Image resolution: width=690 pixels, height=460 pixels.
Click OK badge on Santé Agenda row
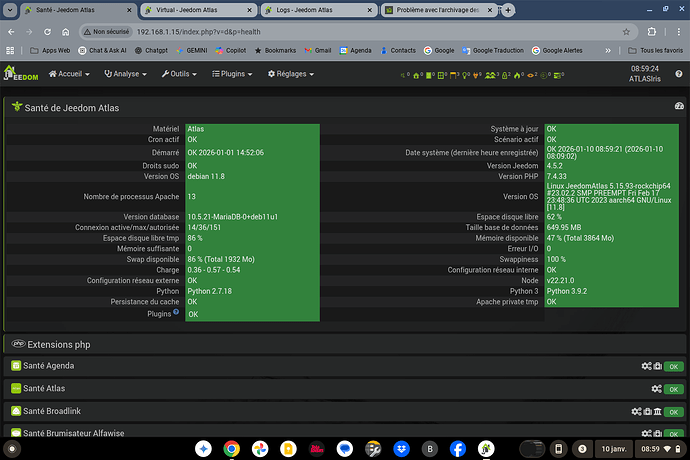click(673, 367)
